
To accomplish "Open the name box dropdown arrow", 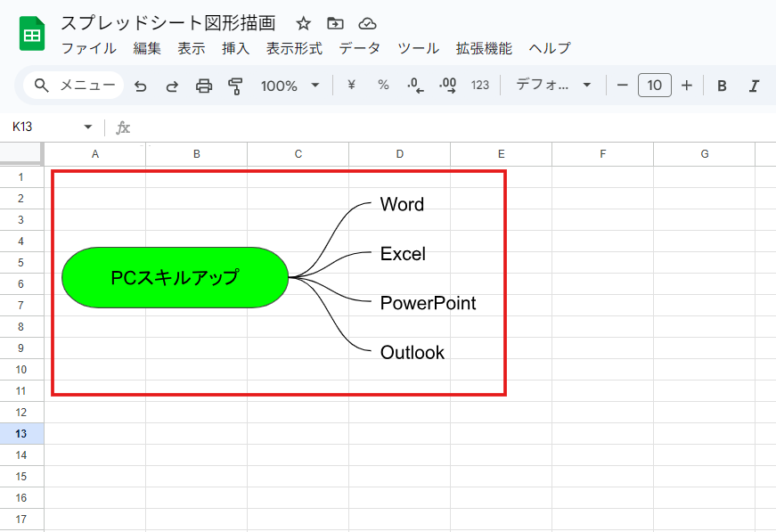I will coord(88,127).
